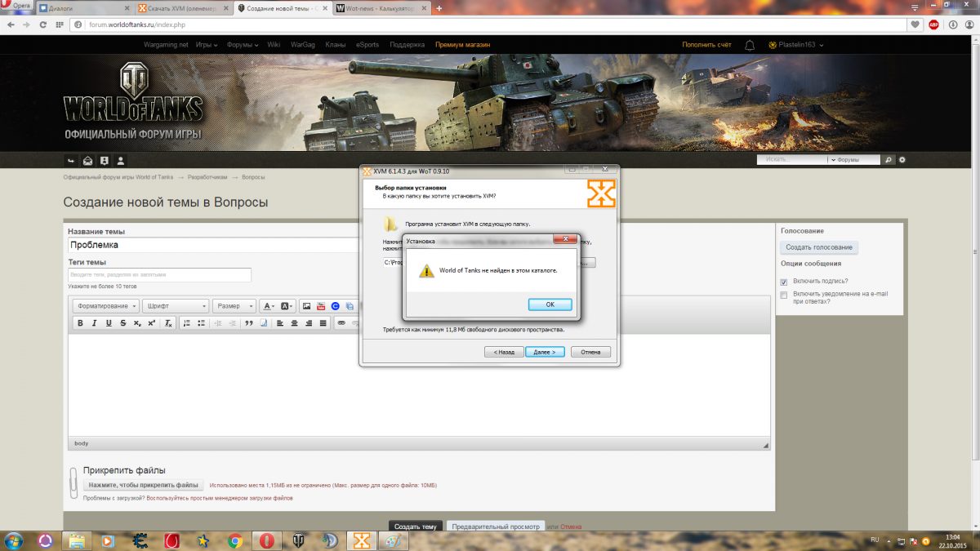Open the Paint taskbar icon
This screenshot has width=980, height=551.
point(394,540)
